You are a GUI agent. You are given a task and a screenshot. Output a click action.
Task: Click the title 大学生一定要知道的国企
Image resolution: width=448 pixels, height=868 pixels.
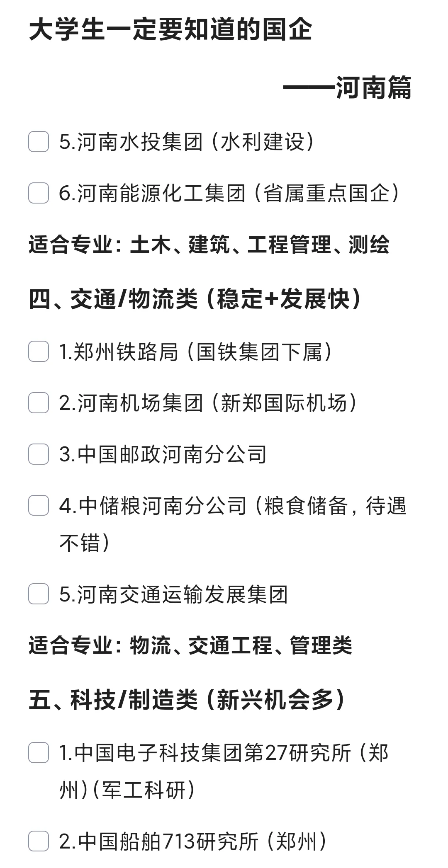coord(170,30)
